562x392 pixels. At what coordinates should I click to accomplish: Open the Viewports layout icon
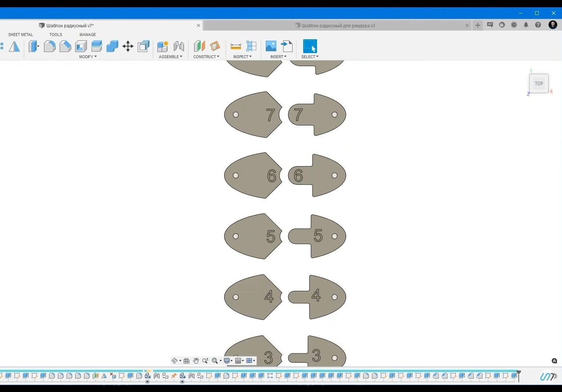tap(249, 361)
